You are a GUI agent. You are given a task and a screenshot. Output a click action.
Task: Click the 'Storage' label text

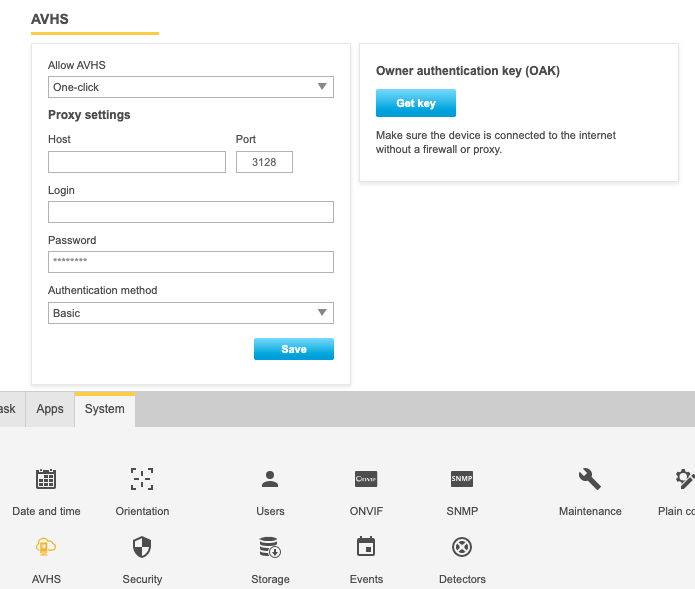coord(270,579)
